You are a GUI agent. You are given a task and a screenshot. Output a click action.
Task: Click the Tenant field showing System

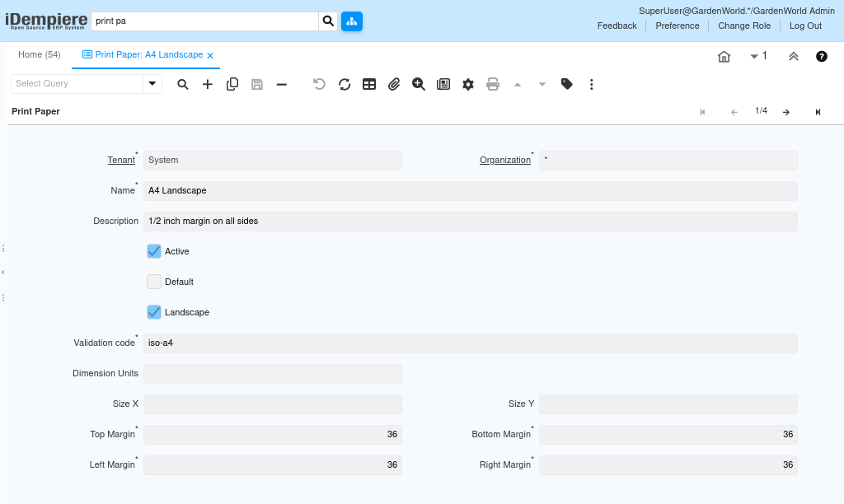272,161
